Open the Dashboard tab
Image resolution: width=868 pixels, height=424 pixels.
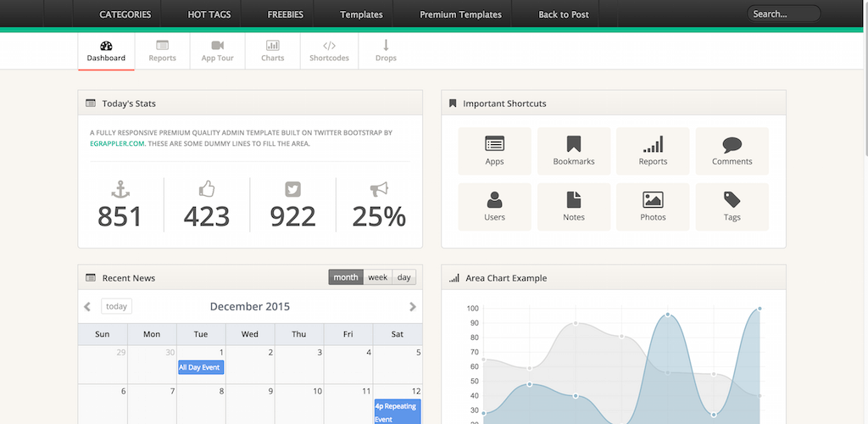coord(106,52)
